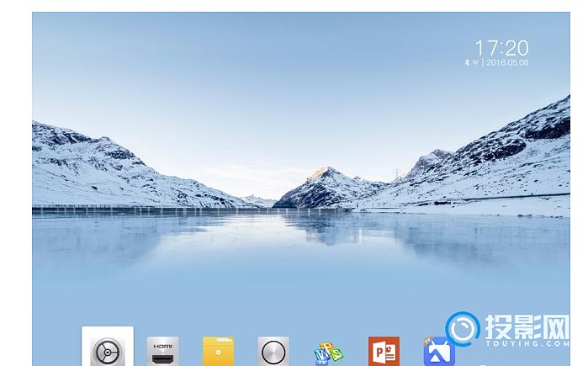Screen dimensions: 588x366
Task: Launch the yellow file manager folder
Action: 218,351
